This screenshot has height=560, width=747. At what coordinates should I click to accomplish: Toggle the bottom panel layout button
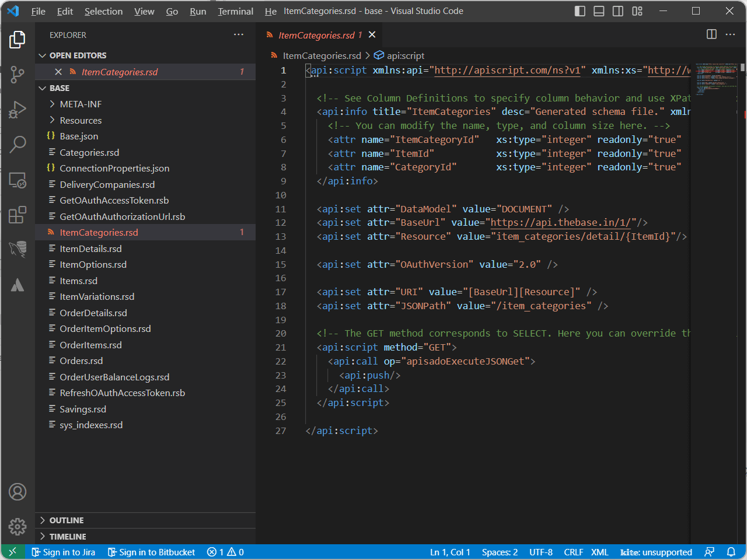coord(599,11)
